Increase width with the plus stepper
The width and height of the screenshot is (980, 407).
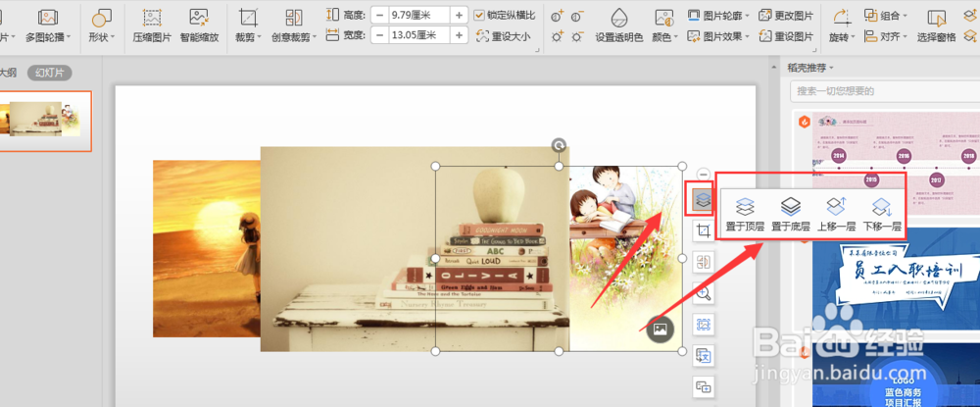click(x=459, y=35)
